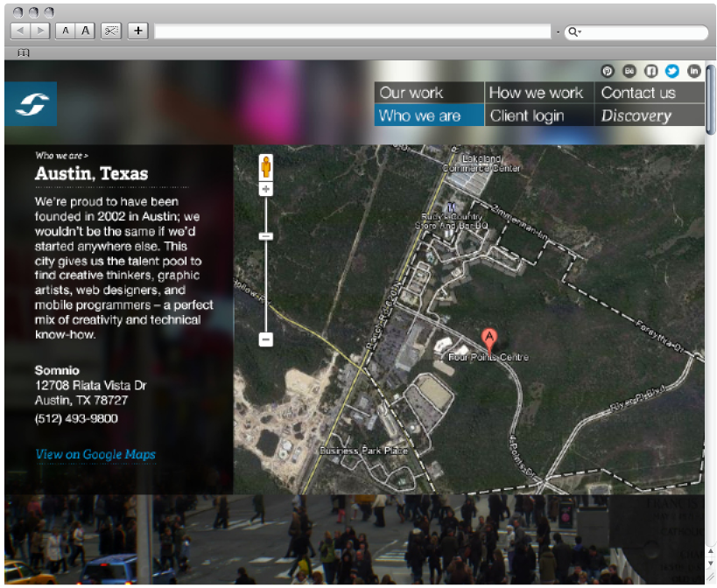Click the 12708 Riata Vista Dr address

tap(90, 386)
